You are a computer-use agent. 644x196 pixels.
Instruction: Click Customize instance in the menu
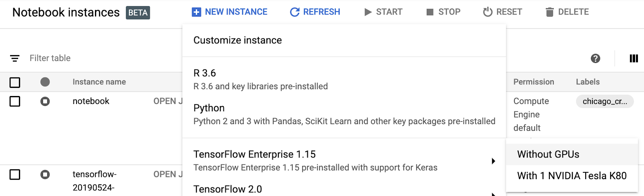[237, 40]
